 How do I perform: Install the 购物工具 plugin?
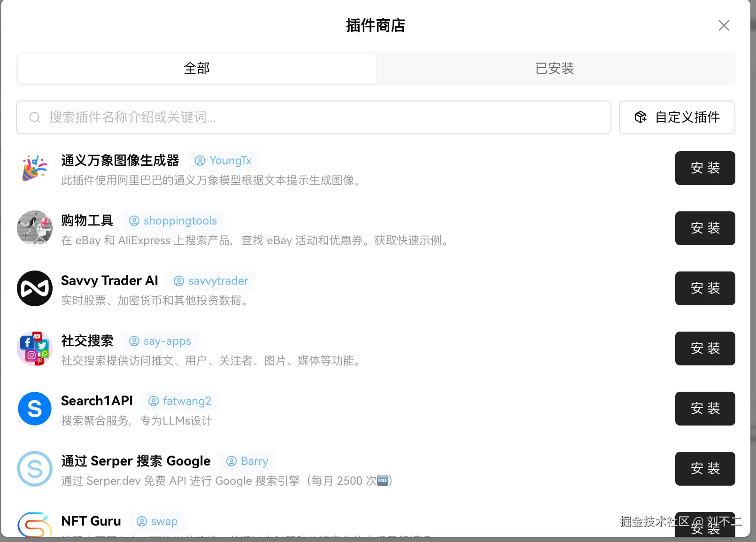coord(705,228)
